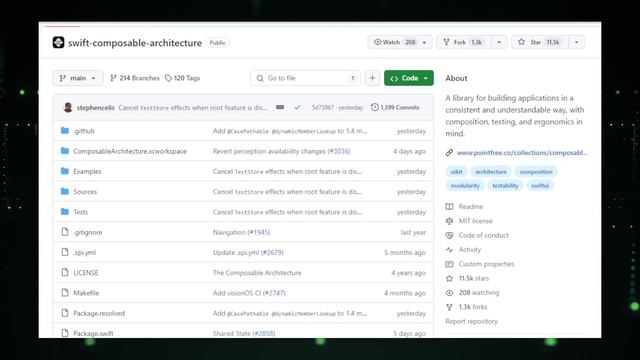Click the commit status checkmark icon

click(x=298, y=107)
